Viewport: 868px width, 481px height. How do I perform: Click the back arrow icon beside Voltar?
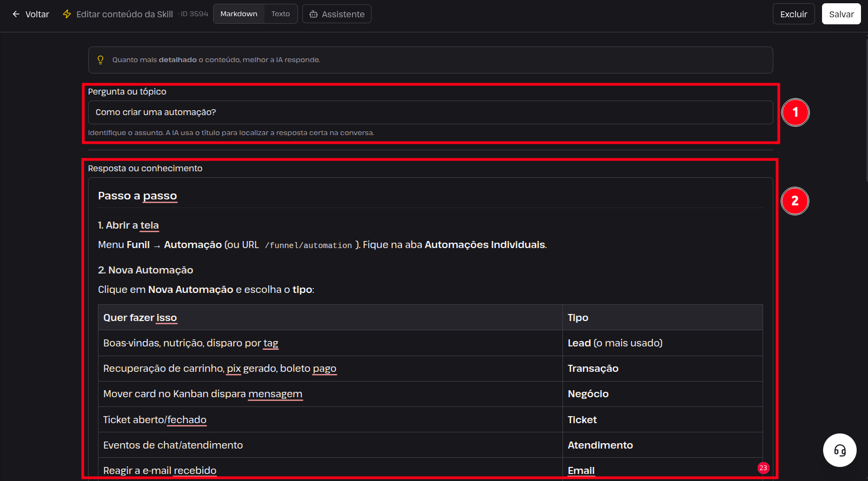click(x=16, y=14)
